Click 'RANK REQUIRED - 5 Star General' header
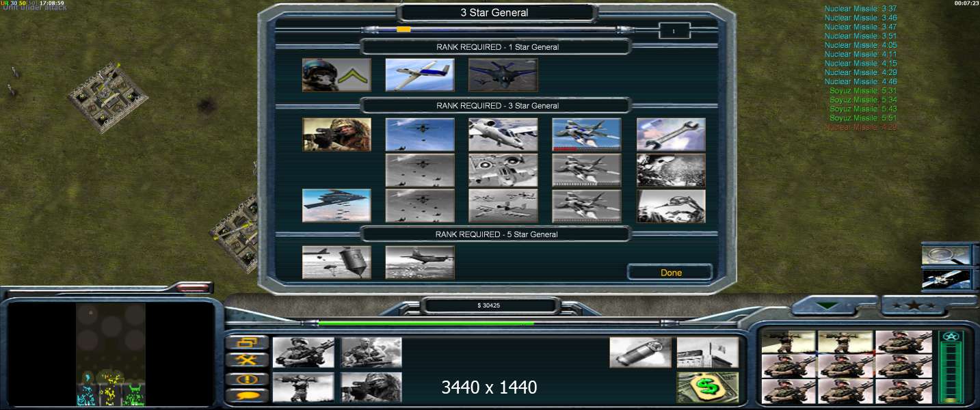 (x=497, y=234)
